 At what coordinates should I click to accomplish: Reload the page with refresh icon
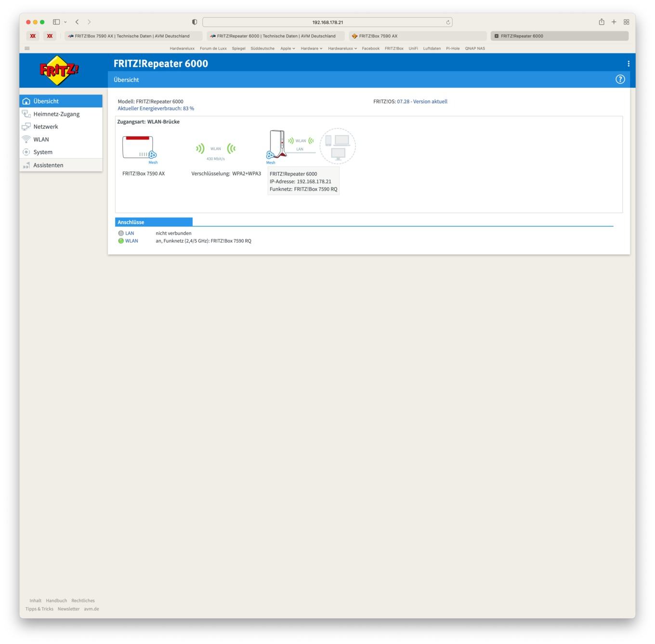pos(448,22)
